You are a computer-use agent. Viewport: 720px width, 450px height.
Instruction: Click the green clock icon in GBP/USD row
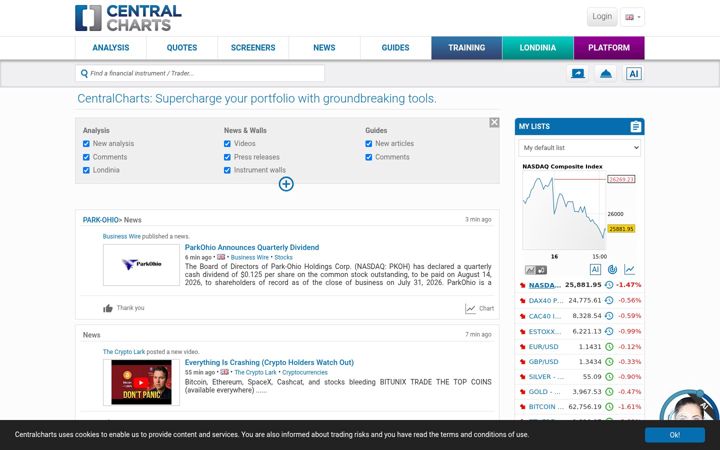point(609,362)
